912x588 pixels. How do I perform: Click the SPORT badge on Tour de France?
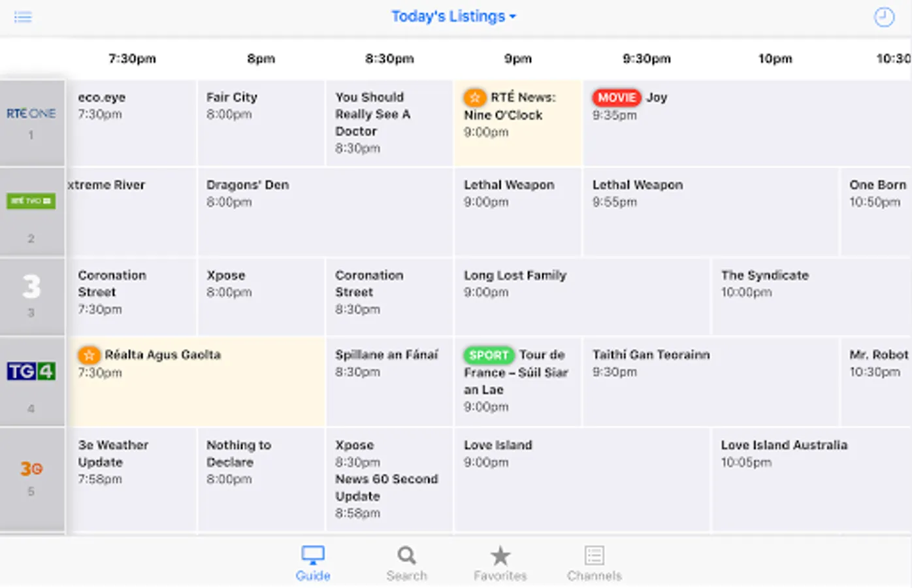coord(488,355)
